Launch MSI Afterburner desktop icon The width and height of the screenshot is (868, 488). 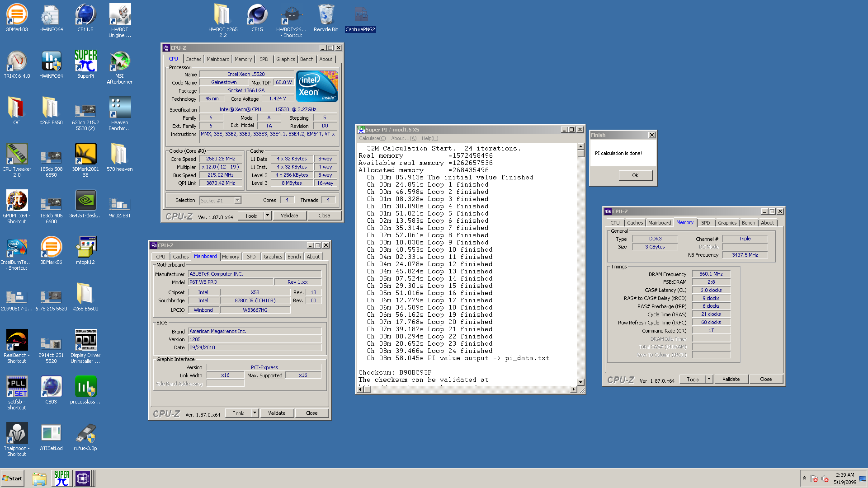120,67
